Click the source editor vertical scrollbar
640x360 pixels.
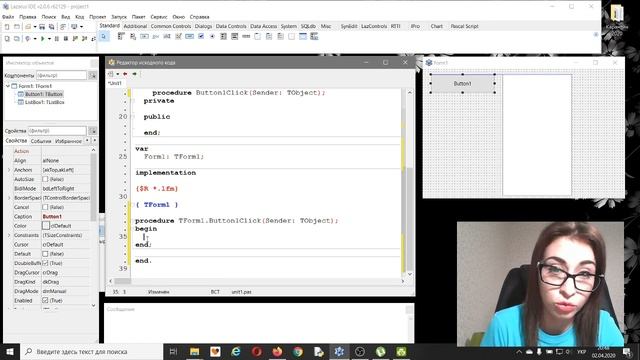(409, 184)
